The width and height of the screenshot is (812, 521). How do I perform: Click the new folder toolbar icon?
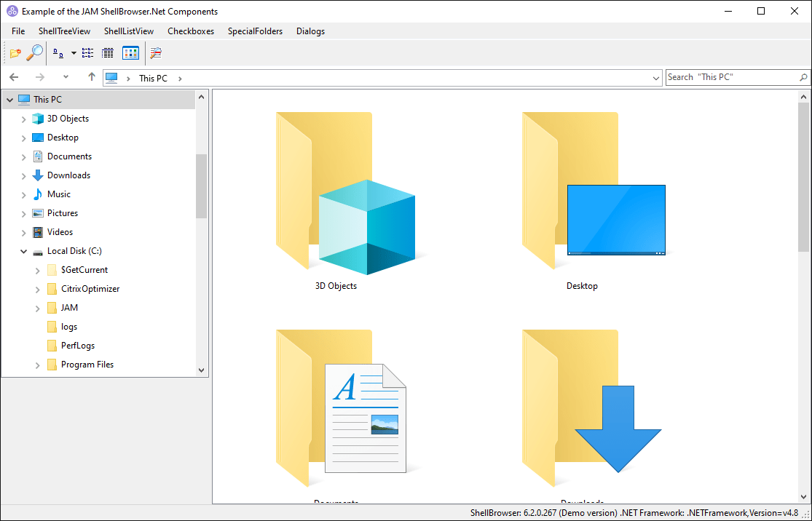tap(15, 53)
